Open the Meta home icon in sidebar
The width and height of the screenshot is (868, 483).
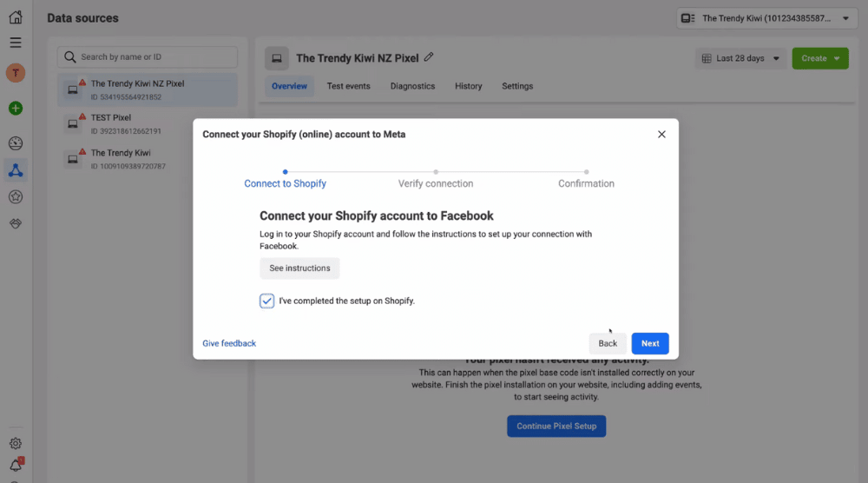coord(16,17)
